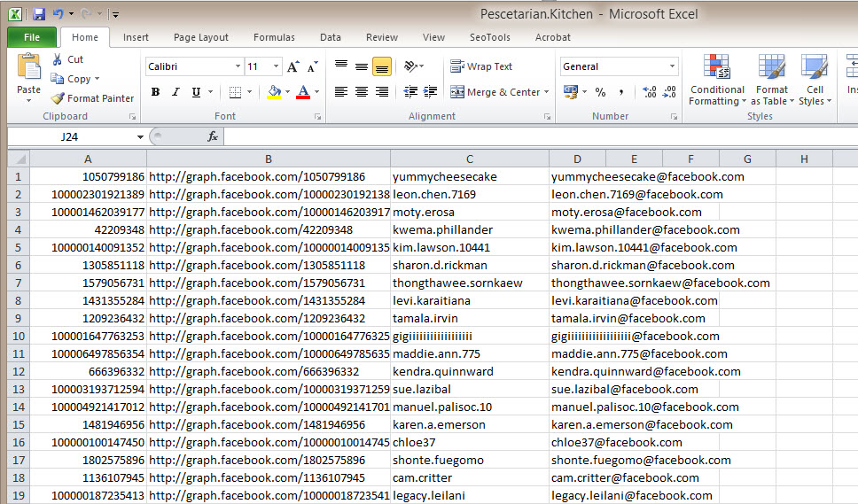Switch to the Insert tab
Screen dimensions: 858x504
(x=136, y=37)
